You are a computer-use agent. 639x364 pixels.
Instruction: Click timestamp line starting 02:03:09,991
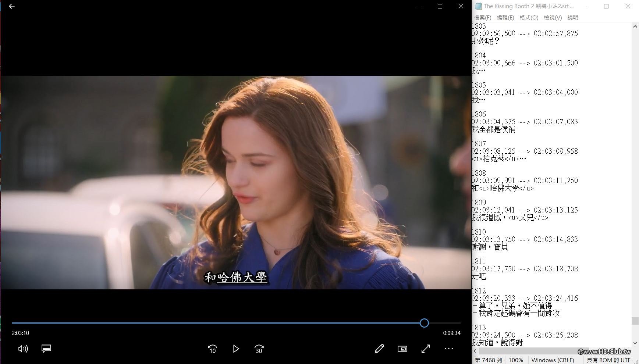coord(525,181)
